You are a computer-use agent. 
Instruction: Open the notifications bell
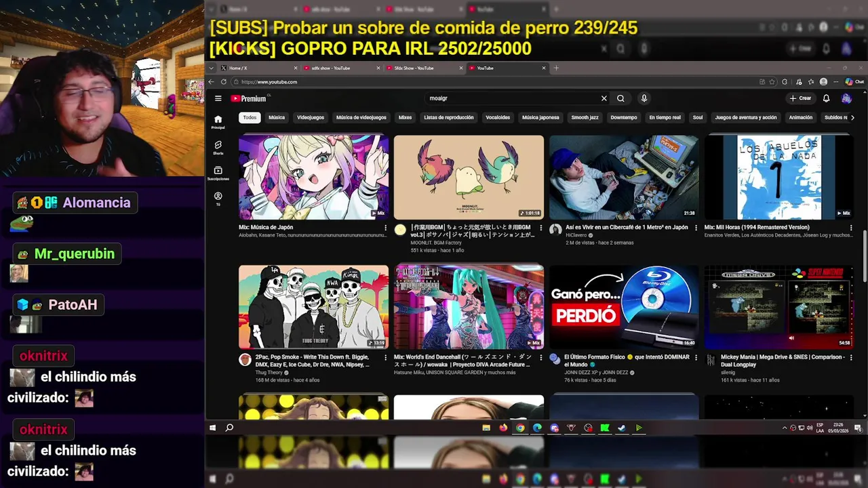(826, 98)
